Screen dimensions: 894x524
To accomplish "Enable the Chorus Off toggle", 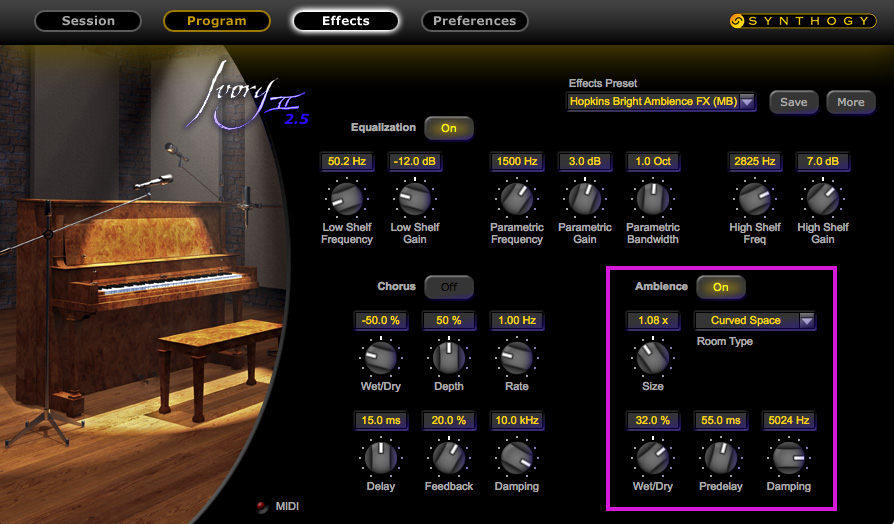I will 449,287.
